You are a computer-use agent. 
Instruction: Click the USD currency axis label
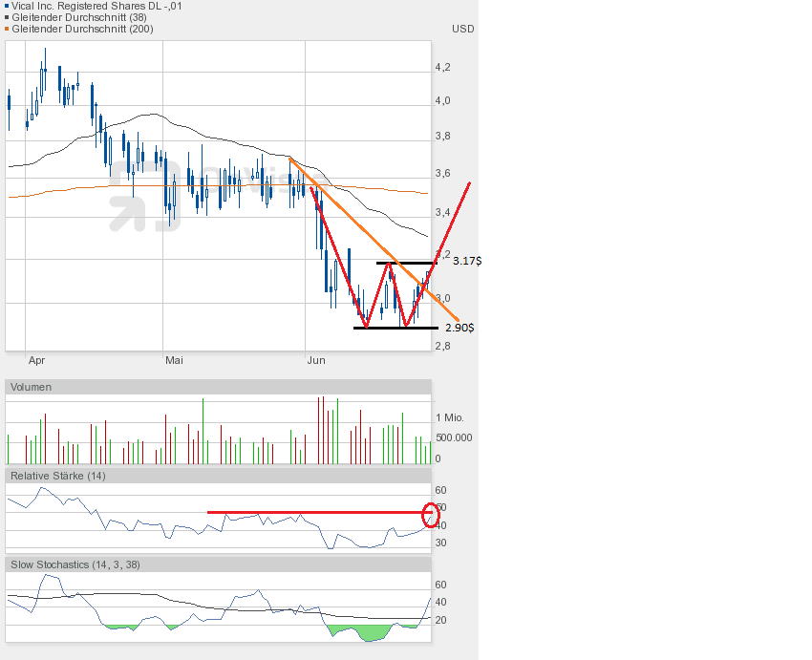(462, 29)
